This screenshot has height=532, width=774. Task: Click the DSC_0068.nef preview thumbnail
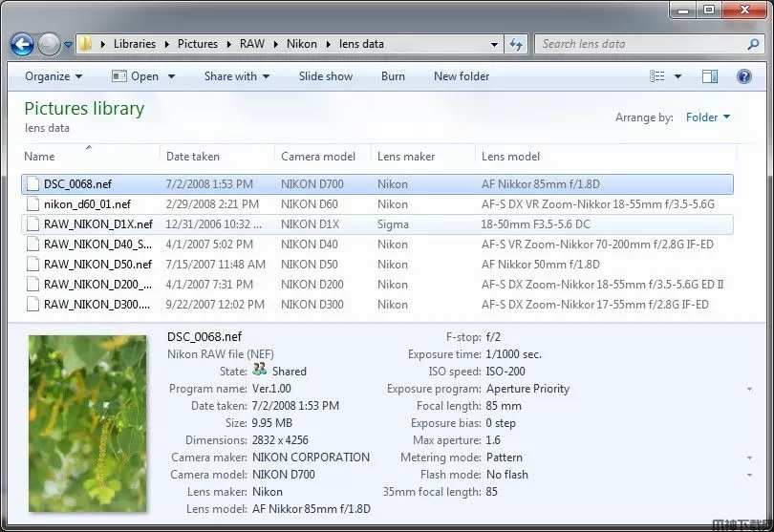(88, 422)
